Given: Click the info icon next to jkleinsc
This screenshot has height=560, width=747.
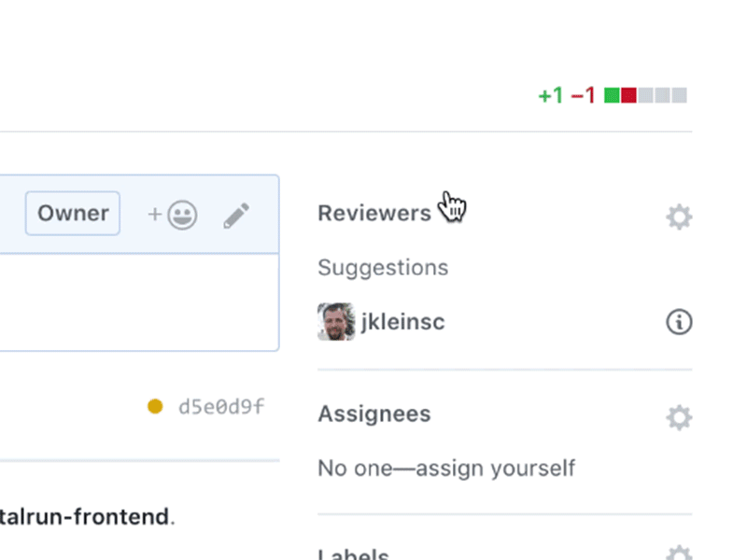Looking at the screenshot, I should [679, 321].
